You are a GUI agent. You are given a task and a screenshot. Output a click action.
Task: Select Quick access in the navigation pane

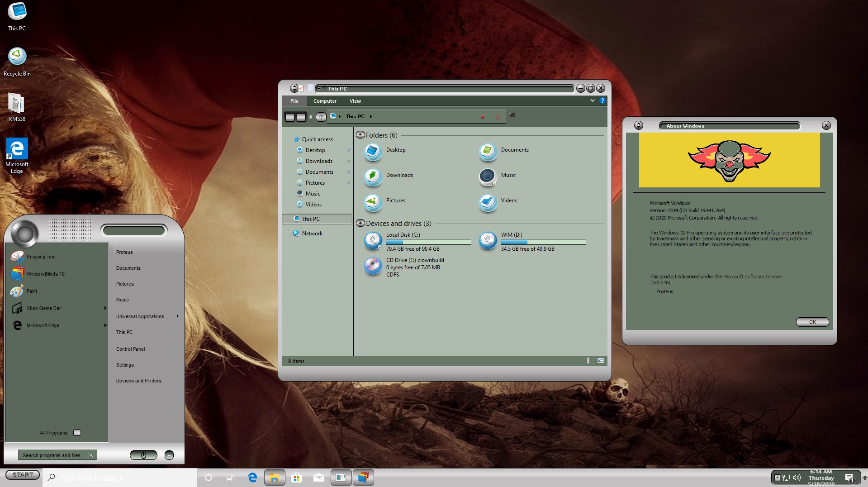(x=313, y=139)
